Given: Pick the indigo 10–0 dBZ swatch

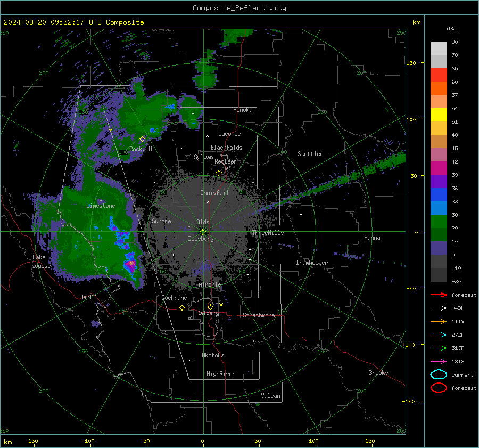Looking at the screenshot, I should (439, 248).
